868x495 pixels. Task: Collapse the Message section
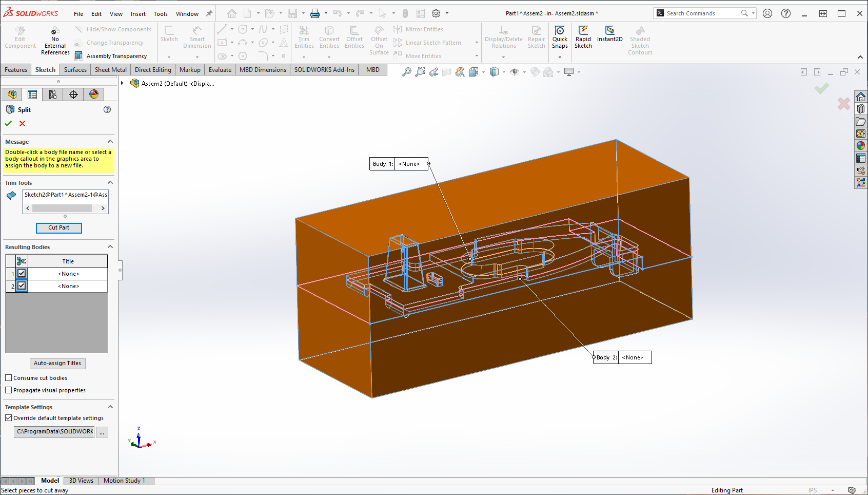click(110, 142)
